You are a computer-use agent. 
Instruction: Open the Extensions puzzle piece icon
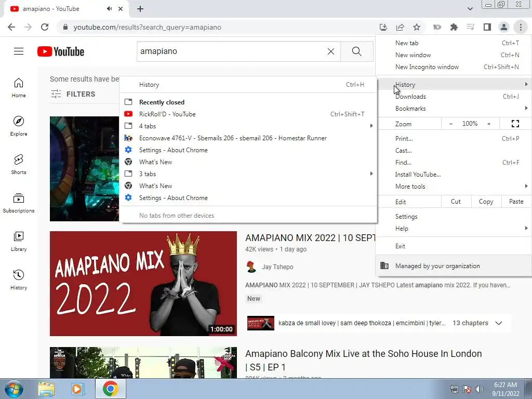point(454,27)
